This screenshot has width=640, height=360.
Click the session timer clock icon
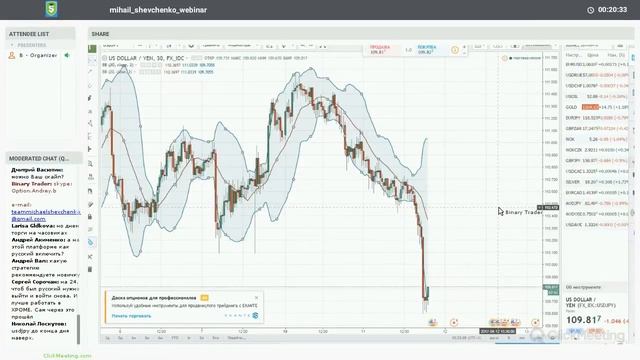tap(590, 10)
